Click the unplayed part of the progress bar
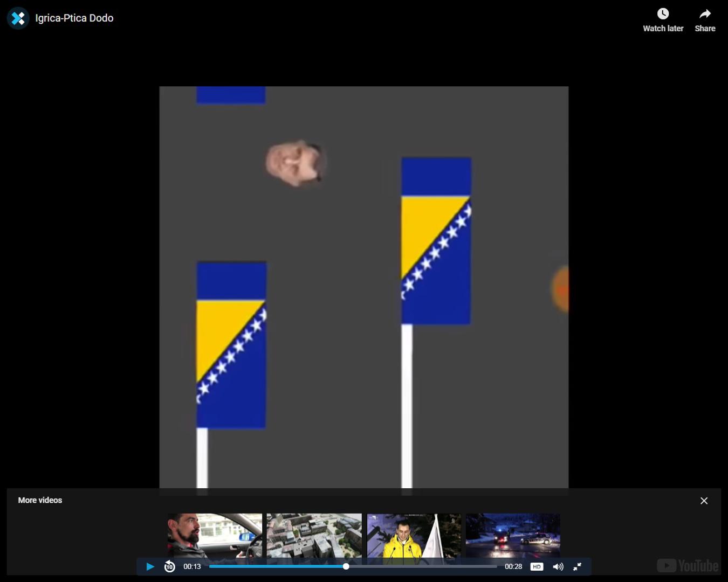The image size is (728, 582). (421, 566)
